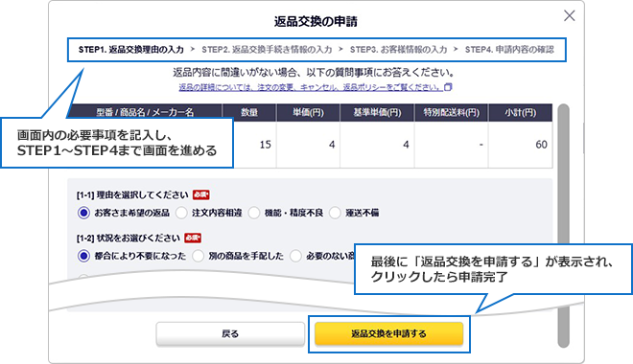Select the partially hidden 必要のない radio option
The image size is (633, 364).
tap(296, 256)
